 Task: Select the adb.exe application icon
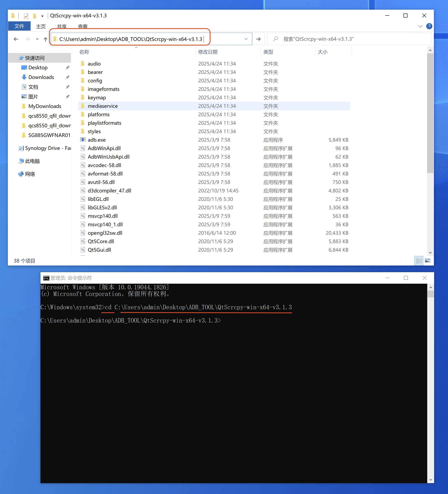pos(83,140)
